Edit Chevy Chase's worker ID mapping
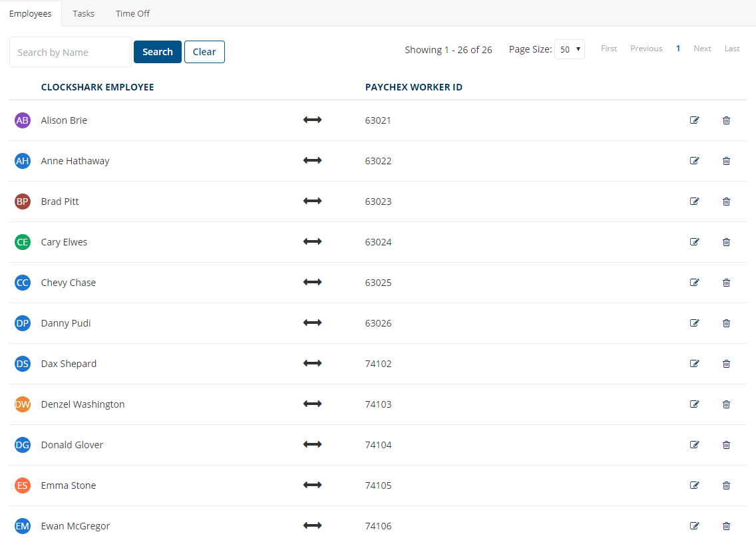The height and width of the screenshot is (546, 756). click(694, 282)
